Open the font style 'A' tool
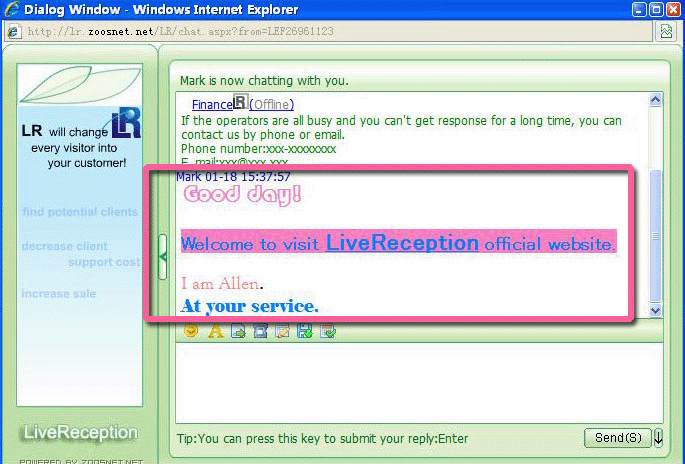The height and width of the screenshot is (464, 685). (x=215, y=332)
